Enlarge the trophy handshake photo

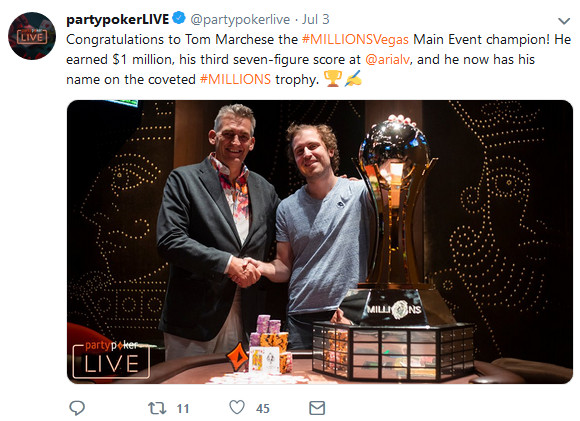[320, 242]
